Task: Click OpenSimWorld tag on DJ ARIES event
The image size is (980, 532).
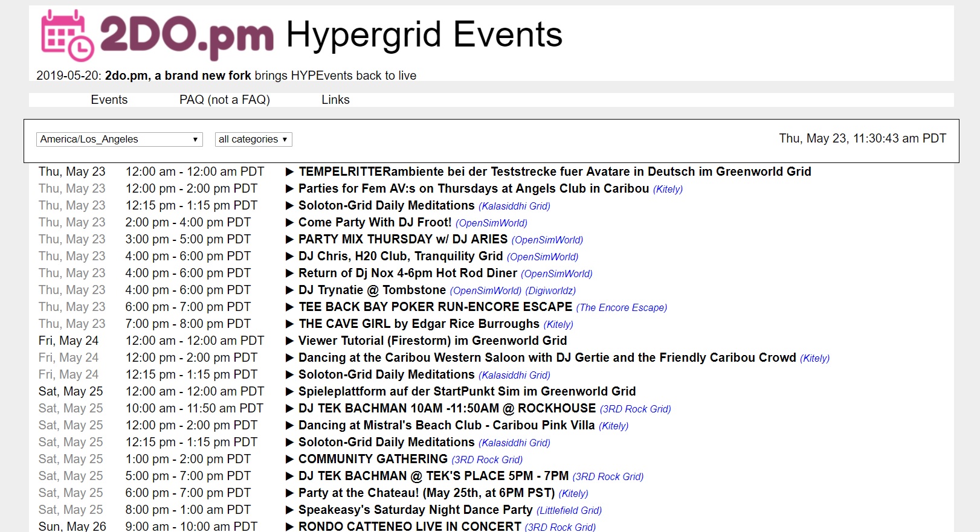Action: (x=547, y=240)
